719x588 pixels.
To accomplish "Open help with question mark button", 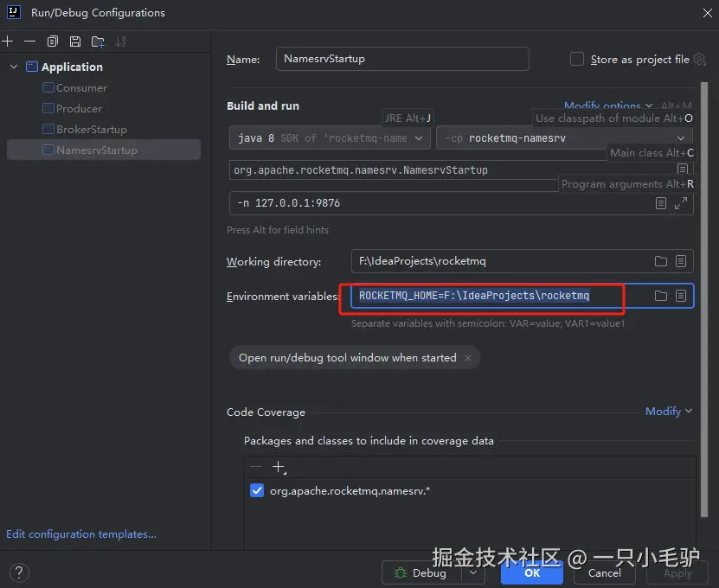I will click(x=19, y=572).
